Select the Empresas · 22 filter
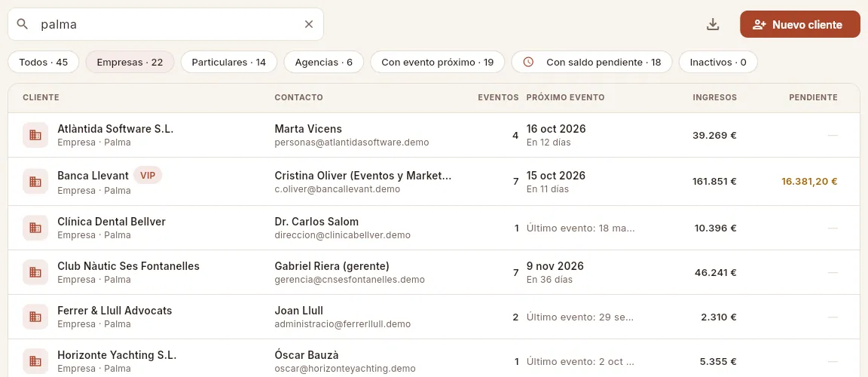The image size is (868, 377). point(130,62)
